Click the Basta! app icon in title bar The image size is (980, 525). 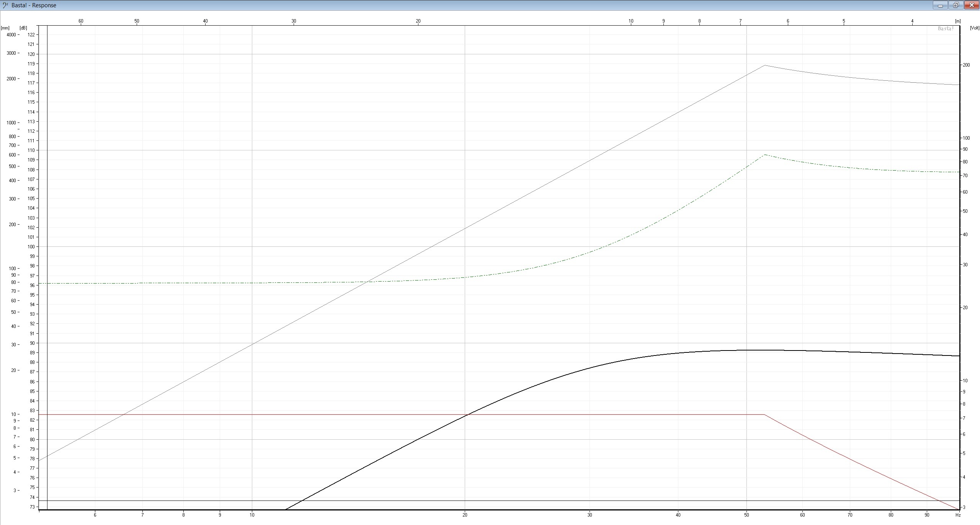pos(5,5)
